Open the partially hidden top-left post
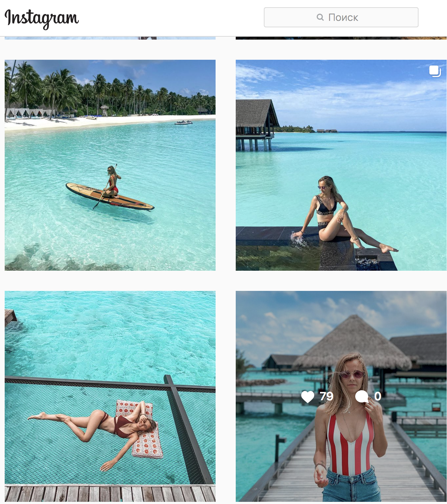 (110, 38)
